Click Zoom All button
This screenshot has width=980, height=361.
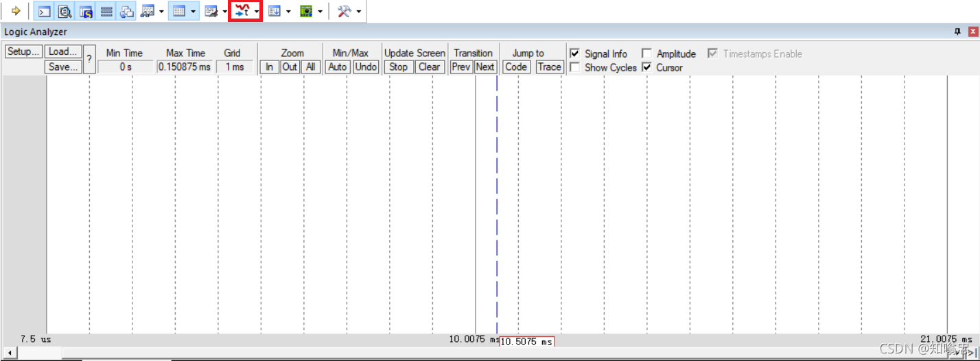[311, 67]
